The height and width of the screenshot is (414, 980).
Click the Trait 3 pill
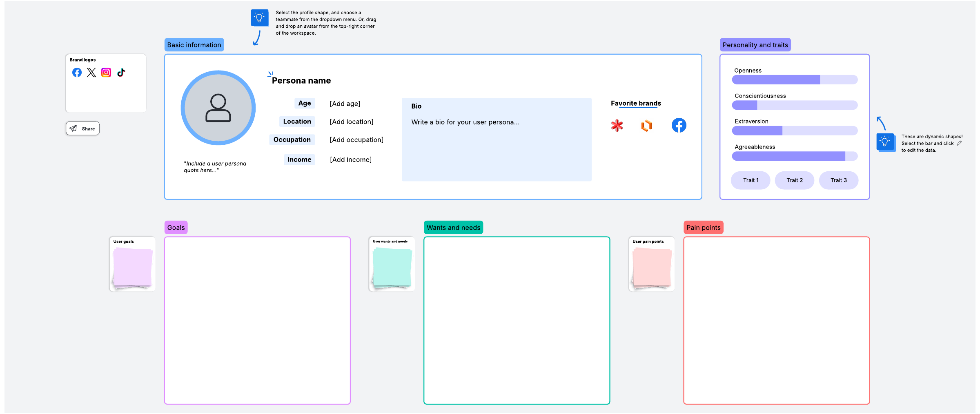(x=838, y=180)
